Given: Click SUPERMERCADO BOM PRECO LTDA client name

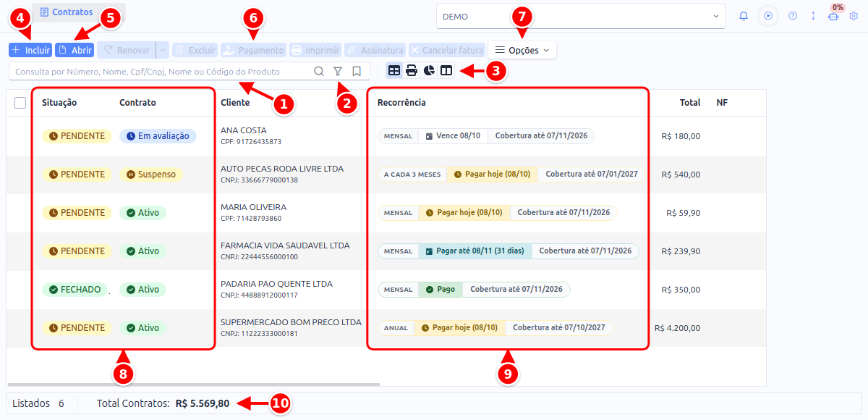Looking at the screenshot, I should [291, 322].
